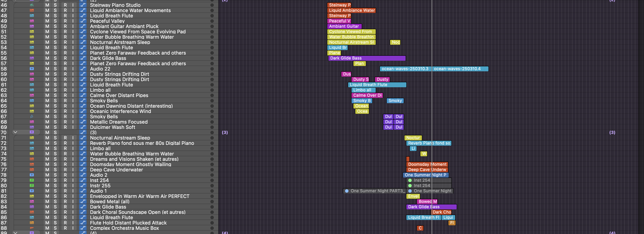
Task: Click the Audio 22 track waveform icon
Action: (32, 69)
